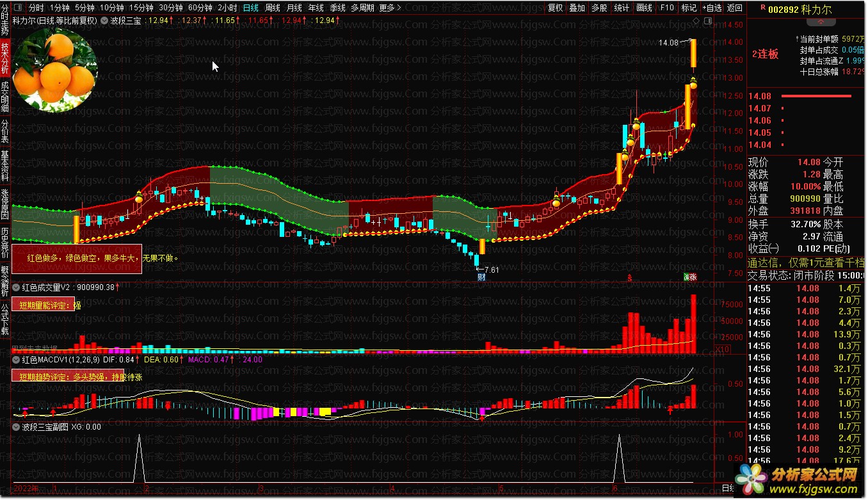Screen dimensions: 868x500
Task: Open the 更多 periods dropdown
Action: pyautogui.click(x=390, y=8)
